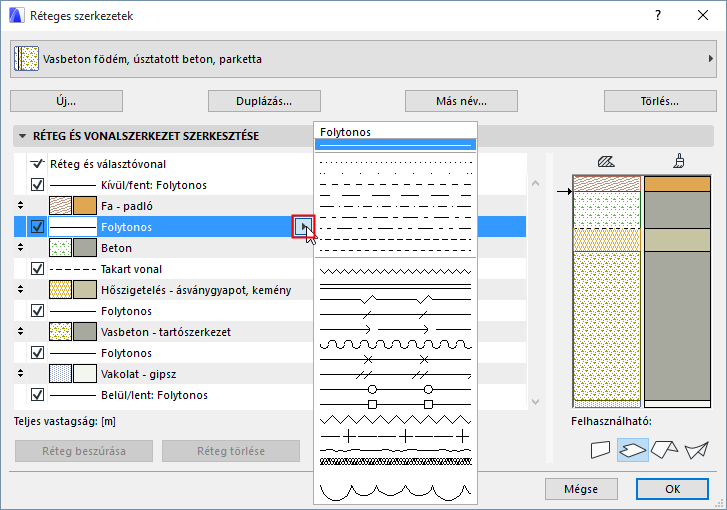Image resolution: width=727 pixels, height=510 pixels.
Task: Toggle checkbox of the highlighted Folytonos row
Action: click(37, 227)
